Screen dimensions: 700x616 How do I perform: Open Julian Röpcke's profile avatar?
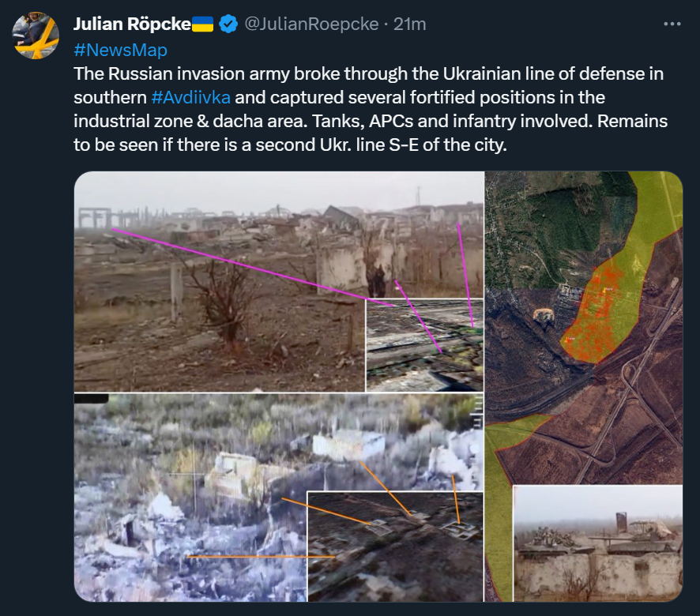coord(36,36)
